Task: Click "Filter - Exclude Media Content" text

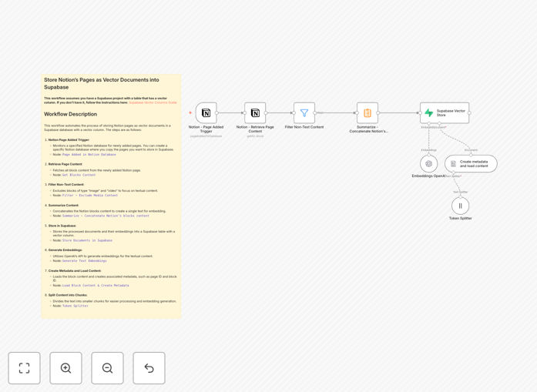Action: point(89,196)
